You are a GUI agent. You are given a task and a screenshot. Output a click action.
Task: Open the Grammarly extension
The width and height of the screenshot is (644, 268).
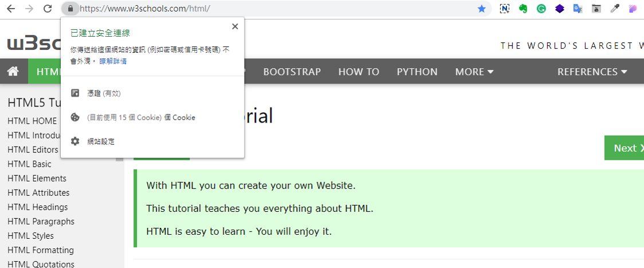(541, 9)
